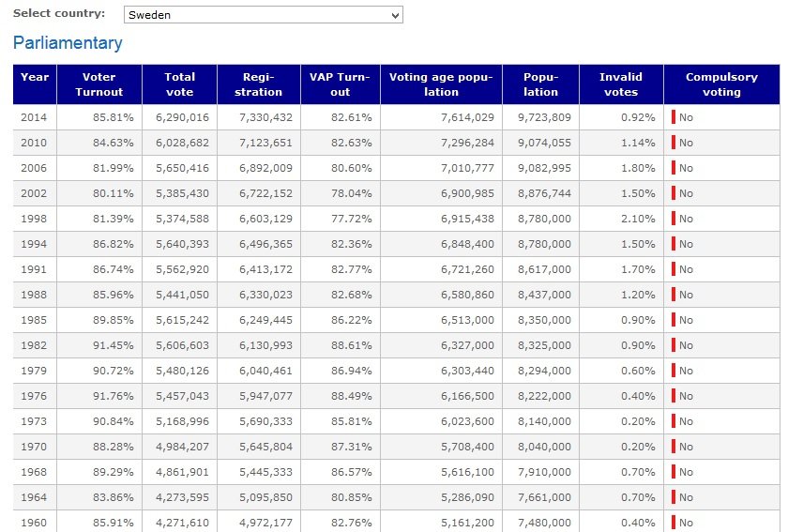Click registration value 5,095,850
This screenshot has width=788, height=532.
click(x=265, y=497)
